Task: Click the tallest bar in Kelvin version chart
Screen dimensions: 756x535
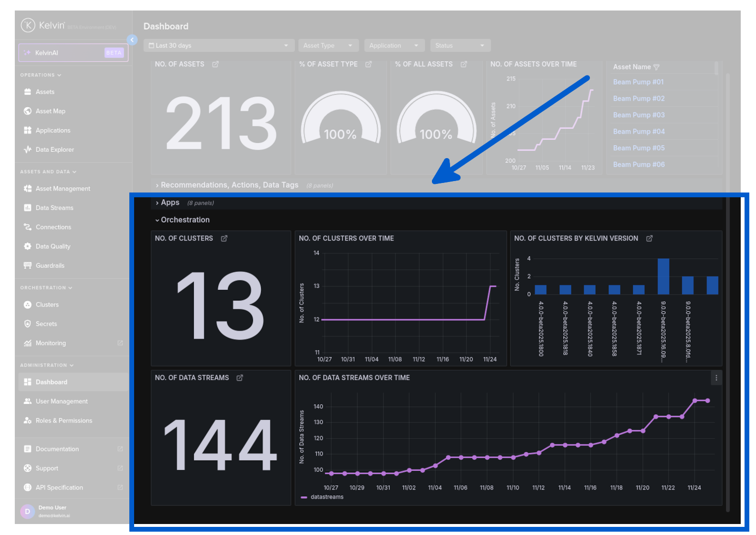Action: coord(663,276)
